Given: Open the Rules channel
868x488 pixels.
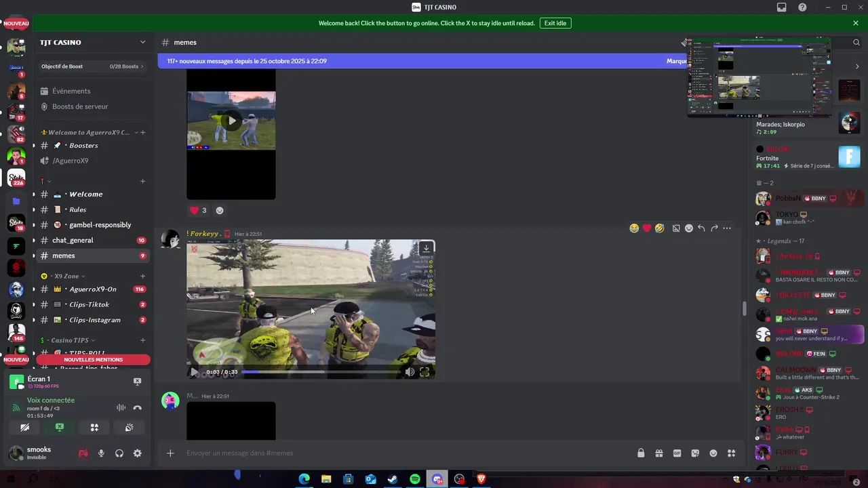Looking at the screenshot, I should pyautogui.click(x=77, y=209).
